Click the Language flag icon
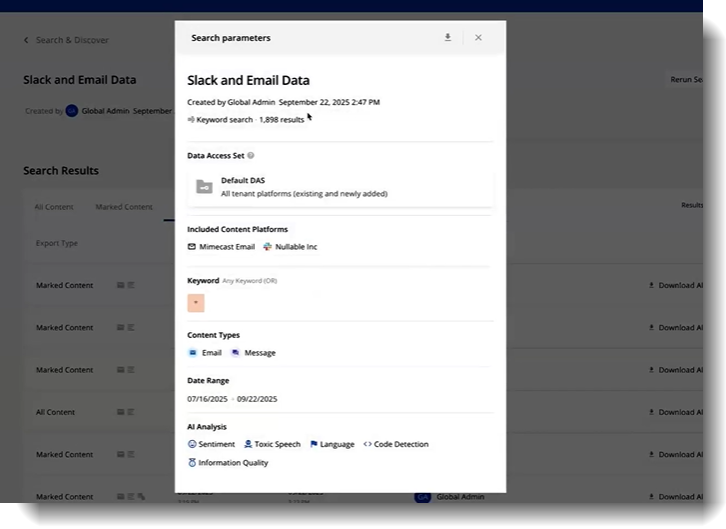 [x=313, y=444]
